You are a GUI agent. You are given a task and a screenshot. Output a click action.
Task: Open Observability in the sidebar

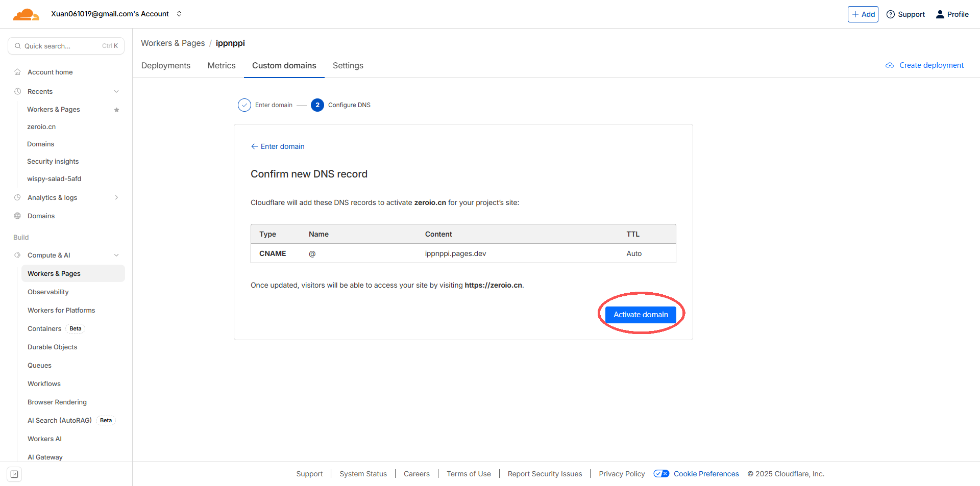(48, 292)
